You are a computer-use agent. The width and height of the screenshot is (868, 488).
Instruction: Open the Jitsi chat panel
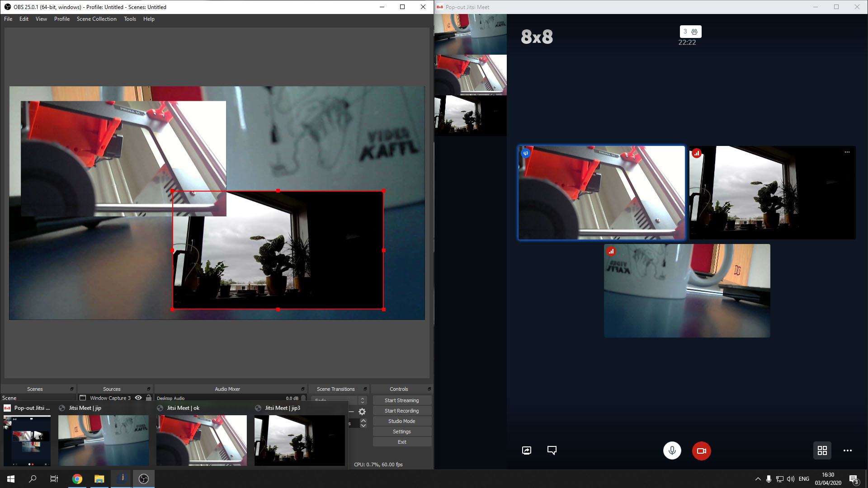pos(552,450)
